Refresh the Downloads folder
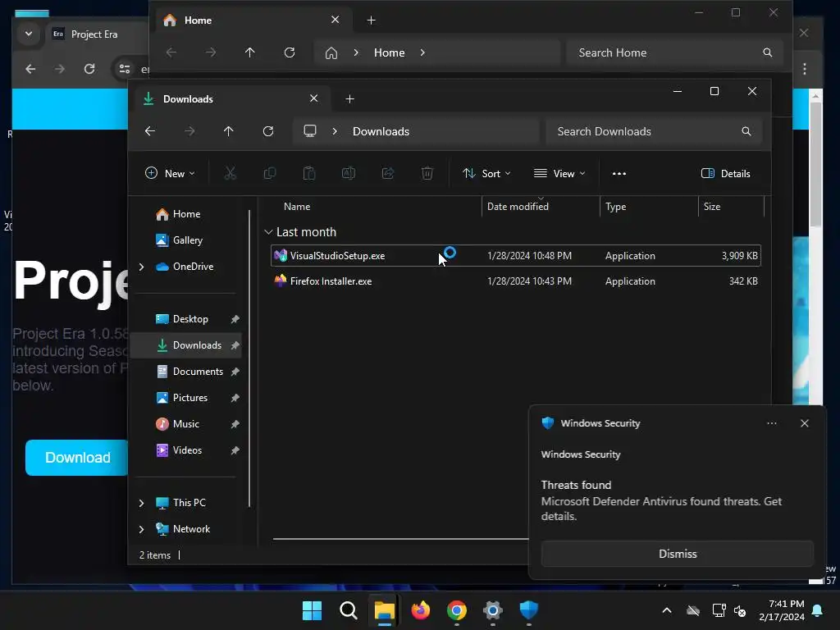 (x=268, y=131)
